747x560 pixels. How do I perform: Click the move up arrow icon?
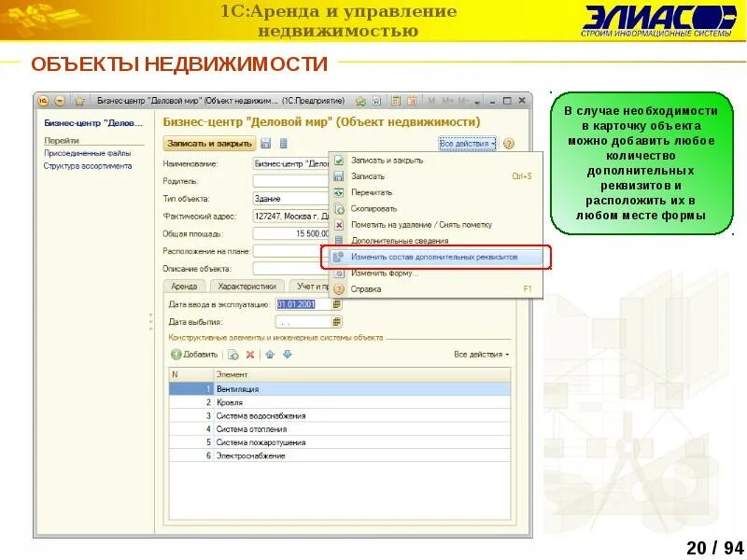pos(270,355)
